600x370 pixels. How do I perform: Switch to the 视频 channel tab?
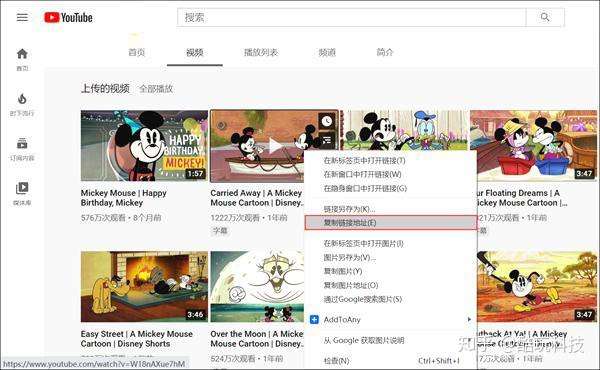point(195,52)
